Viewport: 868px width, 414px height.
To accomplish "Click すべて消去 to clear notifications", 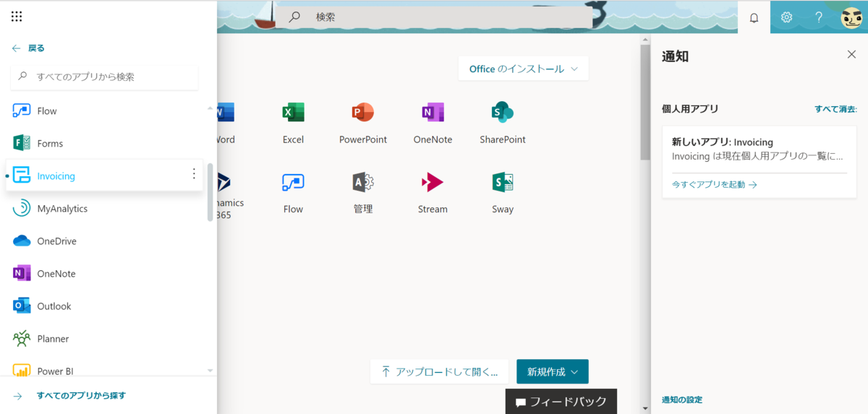I will point(835,109).
